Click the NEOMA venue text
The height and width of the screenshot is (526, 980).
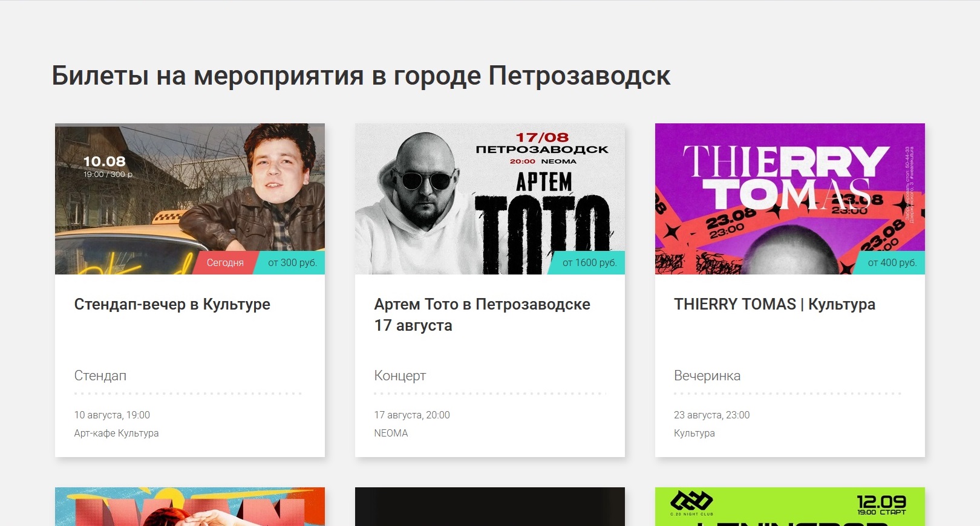pyautogui.click(x=391, y=433)
